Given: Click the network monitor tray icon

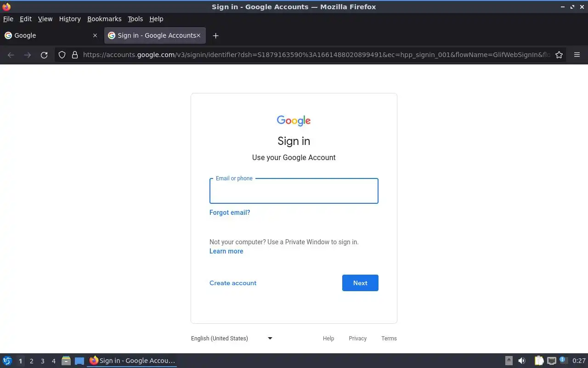Looking at the screenshot, I should 552,361.
